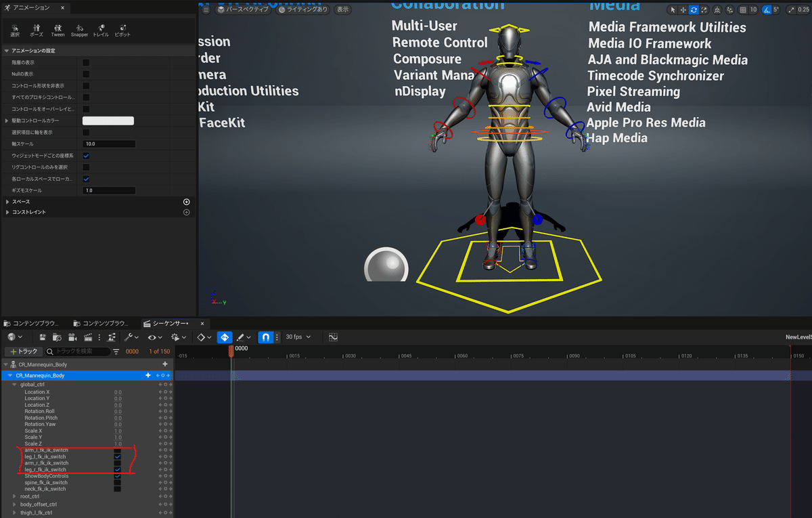Enable 選択項目に軸を表示 checkbox

[x=86, y=132]
